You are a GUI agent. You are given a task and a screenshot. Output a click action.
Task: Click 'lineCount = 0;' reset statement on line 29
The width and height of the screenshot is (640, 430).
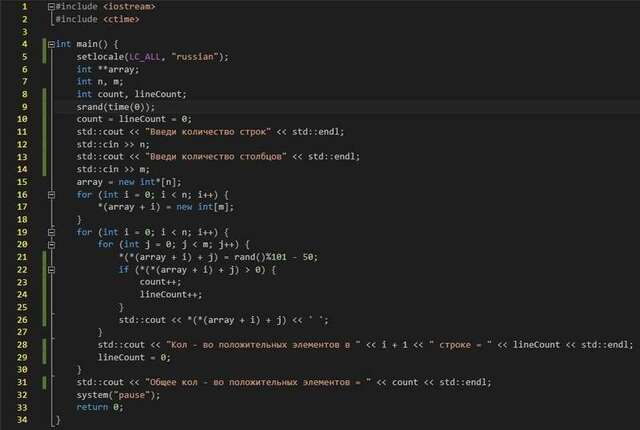pyautogui.click(x=134, y=357)
